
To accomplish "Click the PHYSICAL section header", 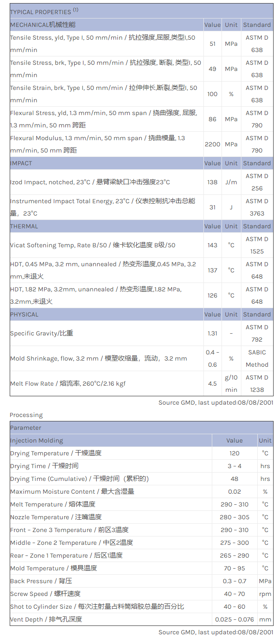I will 24,314.
